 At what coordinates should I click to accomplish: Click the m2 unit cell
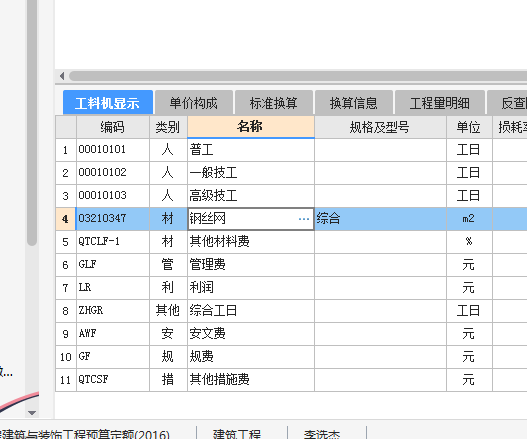[x=469, y=219]
